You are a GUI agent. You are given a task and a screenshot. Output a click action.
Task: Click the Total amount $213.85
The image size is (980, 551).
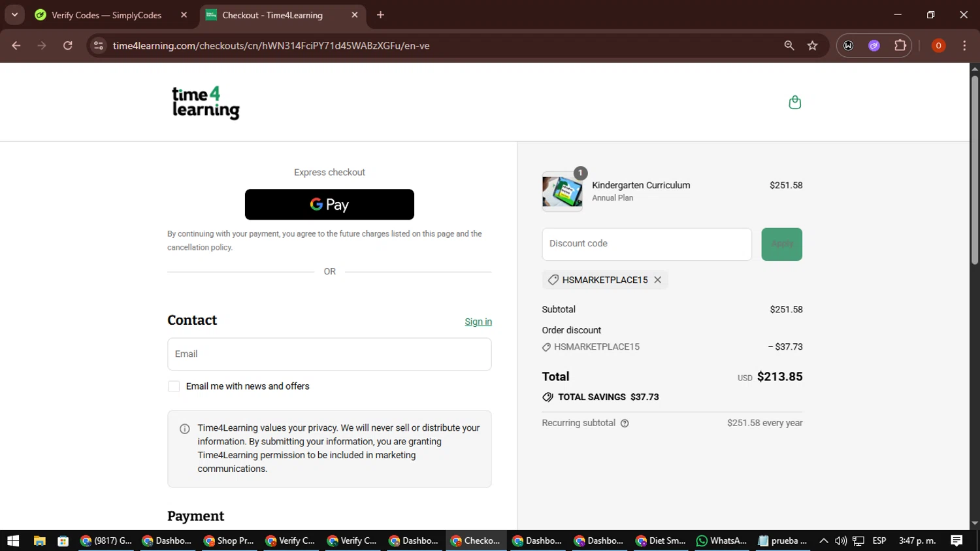[x=779, y=376]
